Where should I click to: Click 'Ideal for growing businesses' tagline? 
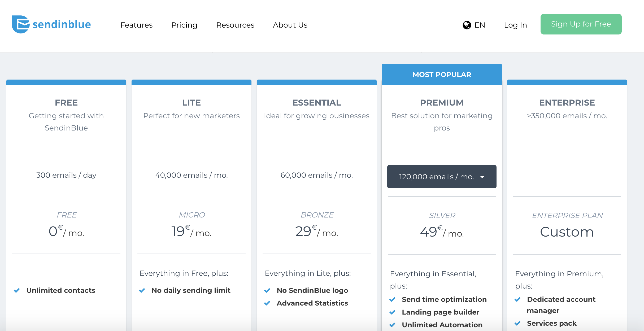pos(317,116)
